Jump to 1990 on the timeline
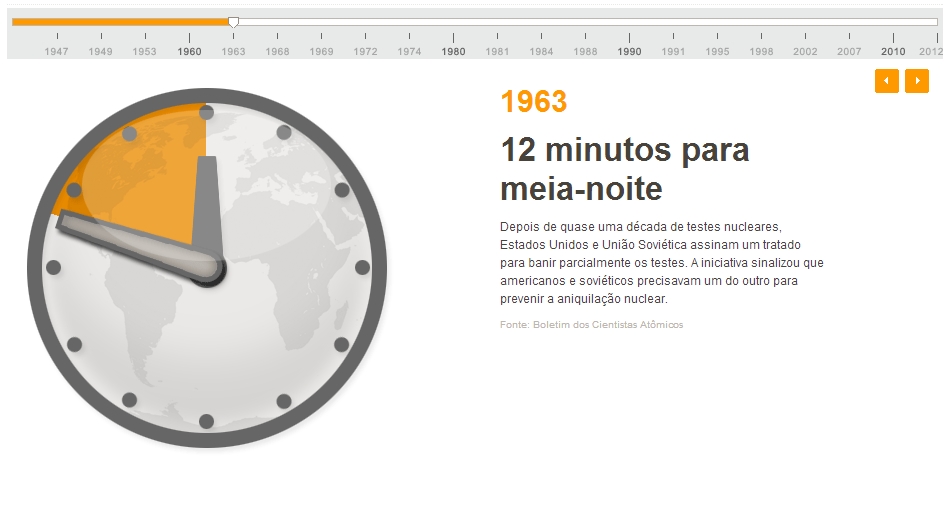This screenshot has width=950, height=515. [629, 51]
